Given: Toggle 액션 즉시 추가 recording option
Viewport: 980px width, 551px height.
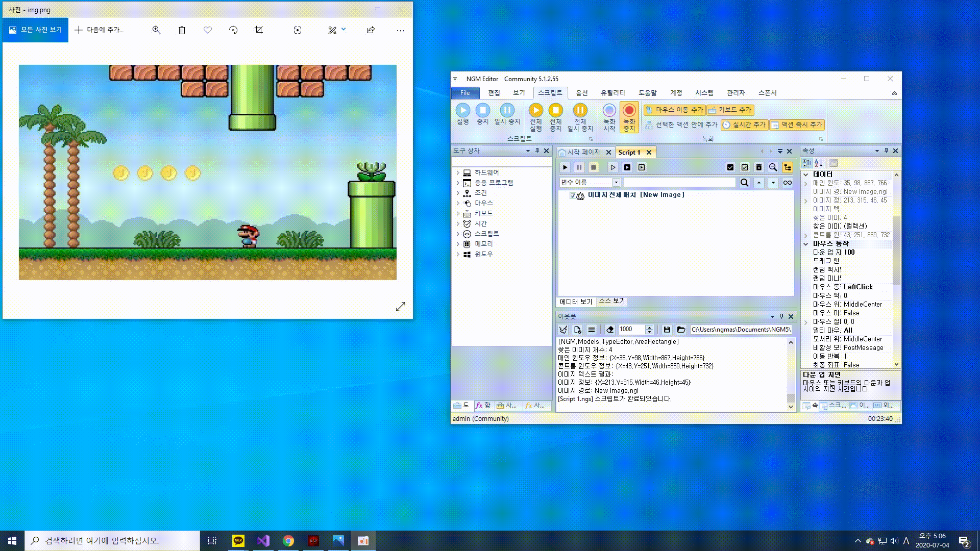Looking at the screenshot, I should tap(797, 124).
